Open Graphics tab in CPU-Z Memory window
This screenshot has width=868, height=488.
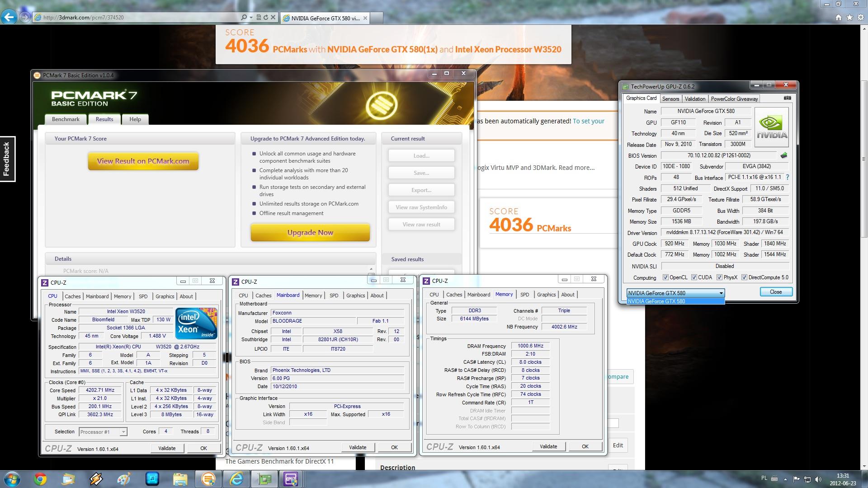click(x=546, y=295)
